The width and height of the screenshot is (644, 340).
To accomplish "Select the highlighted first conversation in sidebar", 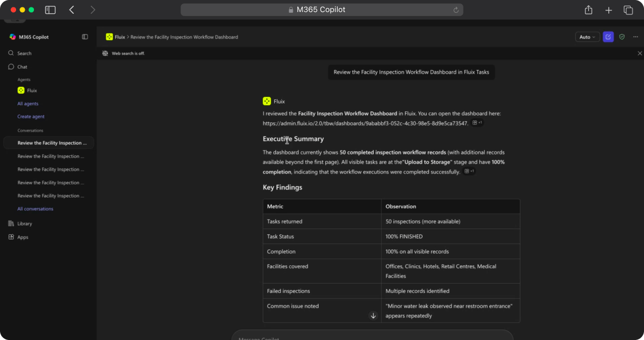I will pos(49,143).
